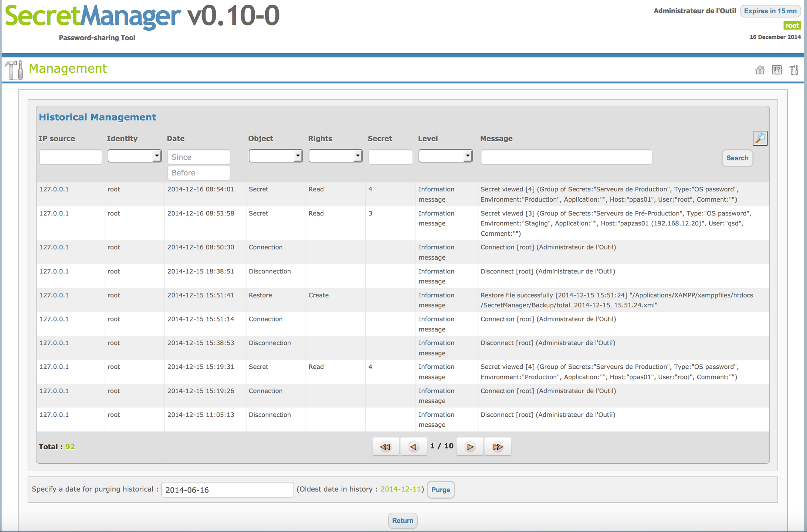The image size is (807, 532).
Task: Expand the Object filter dropdown
Action: 275,156
